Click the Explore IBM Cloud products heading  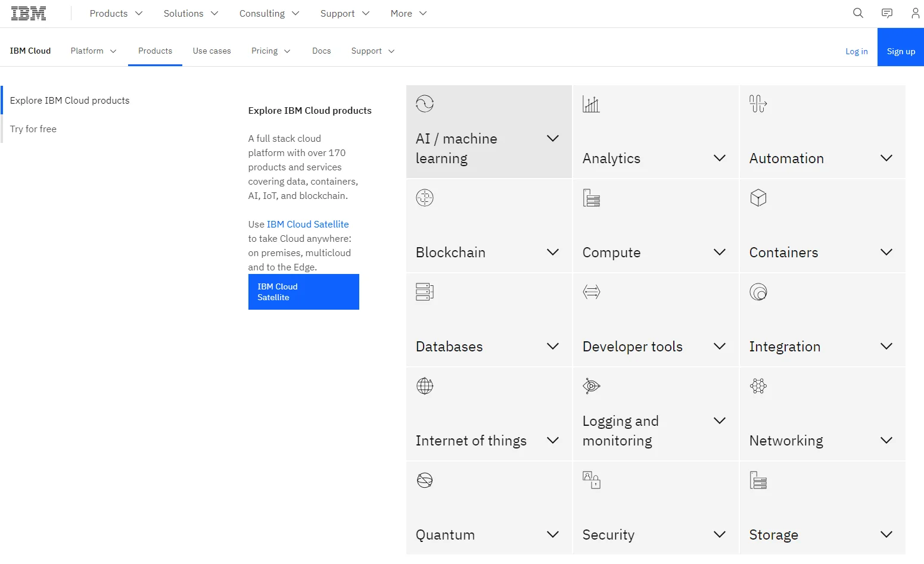[x=310, y=110]
